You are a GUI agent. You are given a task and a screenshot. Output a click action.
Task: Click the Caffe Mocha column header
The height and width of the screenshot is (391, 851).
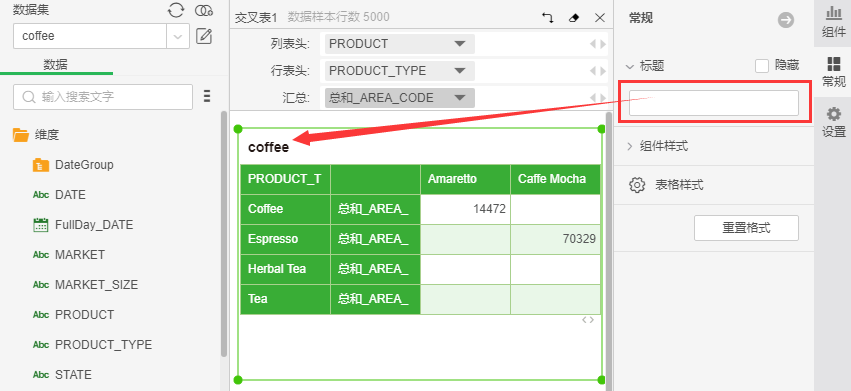555,179
